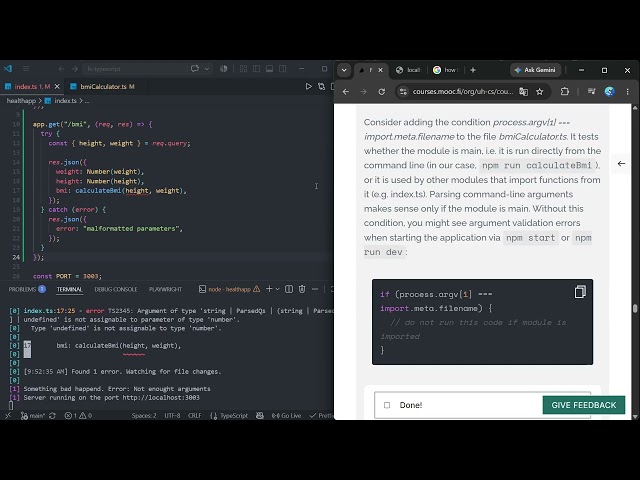Translate this page icon in address bar
640x480 pixels.
(523, 92)
